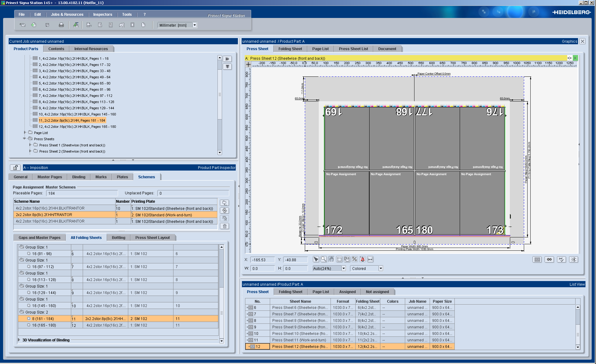Click the trash delete scheme icon
The width and height of the screenshot is (596, 364).
coord(225,226)
